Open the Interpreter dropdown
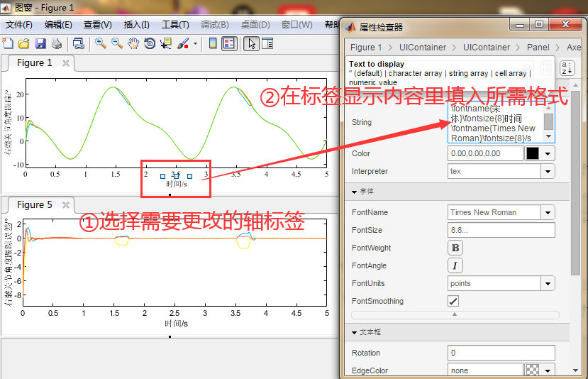Viewport: 588px width, 379px height. click(548, 172)
